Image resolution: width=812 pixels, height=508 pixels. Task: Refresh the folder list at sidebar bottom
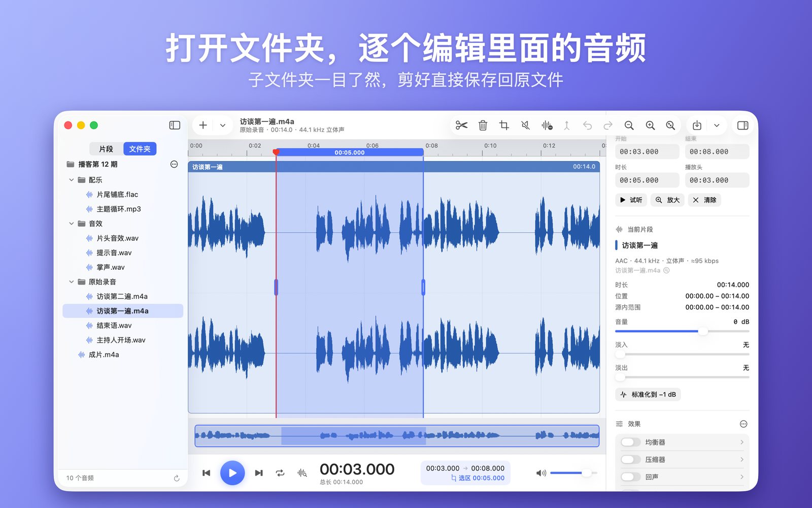click(x=177, y=478)
